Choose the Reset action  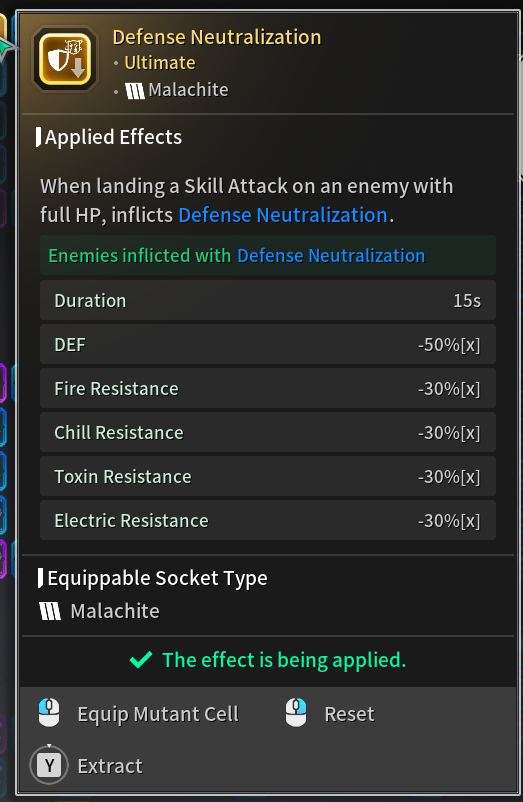(349, 714)
